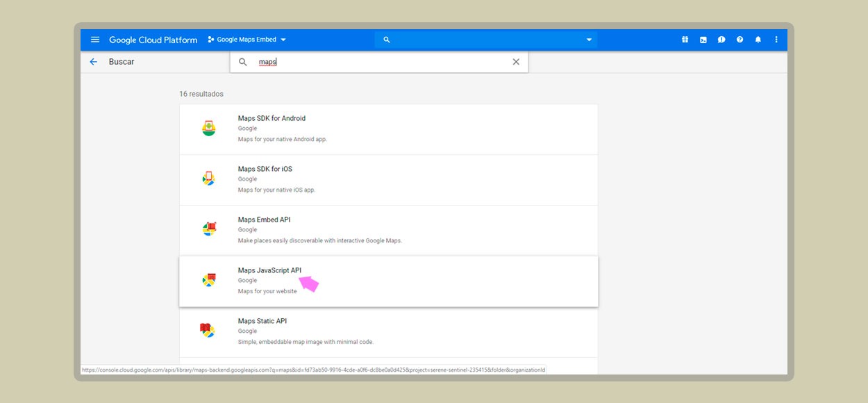Focus the API library search field containing maps

click(379, 62)
